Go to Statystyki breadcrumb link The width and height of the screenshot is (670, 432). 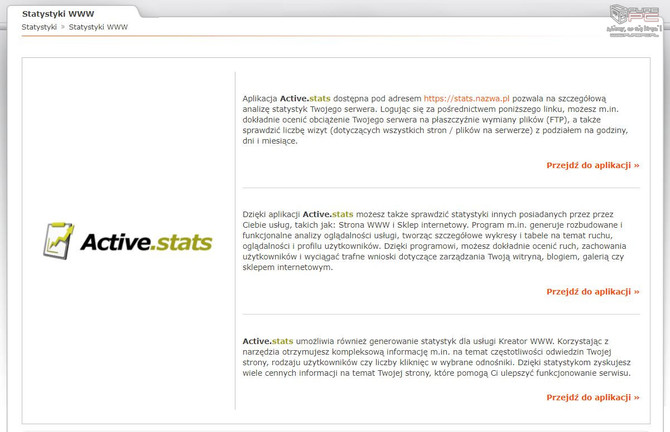click(39, 27)
